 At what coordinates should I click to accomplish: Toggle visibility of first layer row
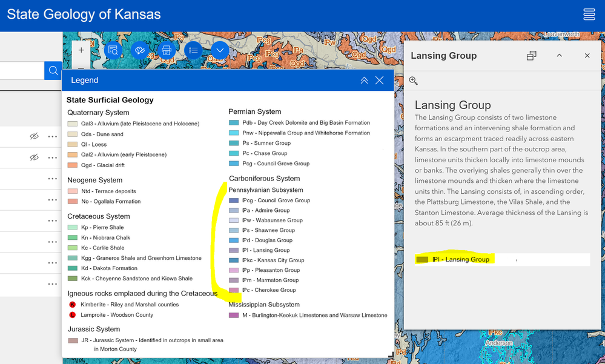35,137
